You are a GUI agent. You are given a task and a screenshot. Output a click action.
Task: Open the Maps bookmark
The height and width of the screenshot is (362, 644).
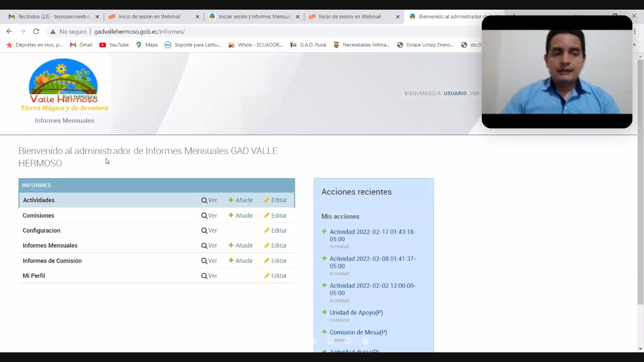[x=147, y=45]
